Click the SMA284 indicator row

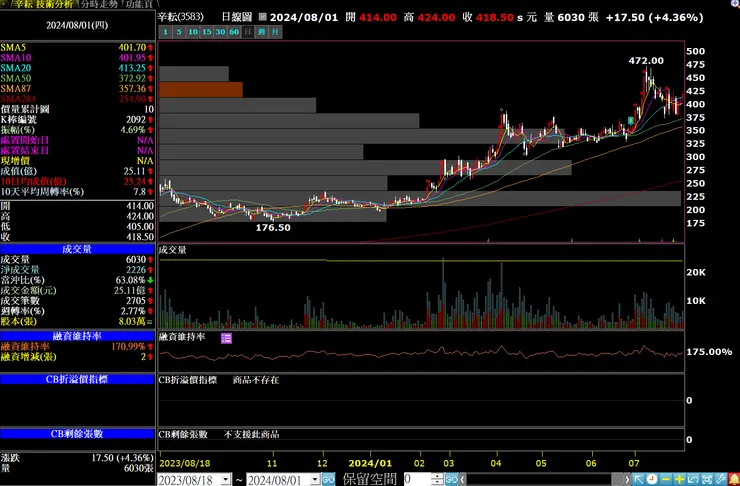tap(77, 99)
